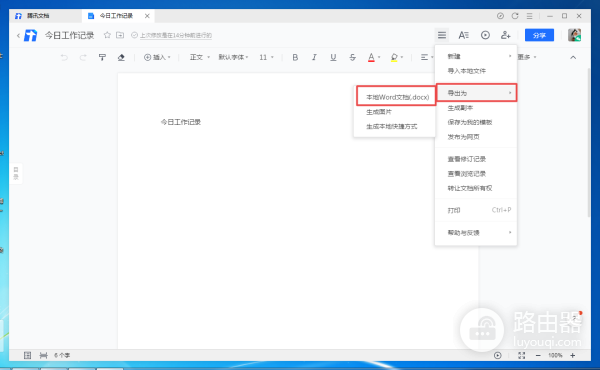Choose 生成图片 in the export submenu
Viewport: 600px width, 370px height.
[x=395, y=112]
